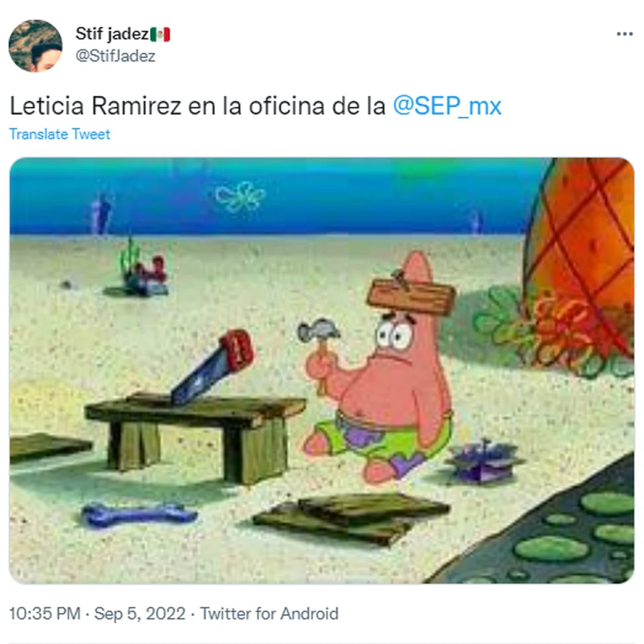The image size is (644, 644).
Task: Click the purple toolbox behind Patrick
Action: point(484,461)
